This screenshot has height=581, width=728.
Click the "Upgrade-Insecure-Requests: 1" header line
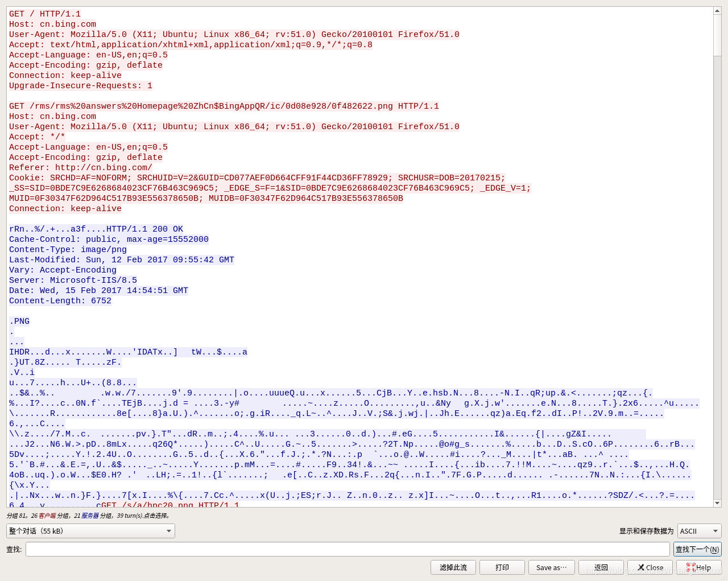[81, 85]
